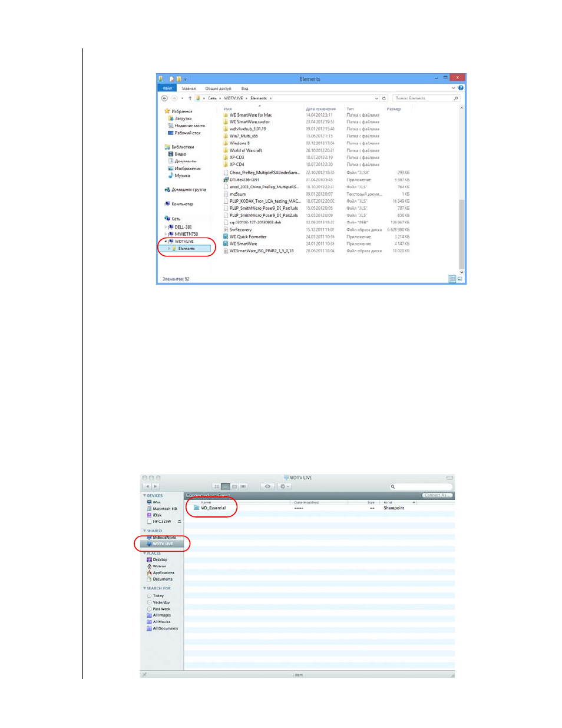Sort files by the Имя column

pos(227,109)
